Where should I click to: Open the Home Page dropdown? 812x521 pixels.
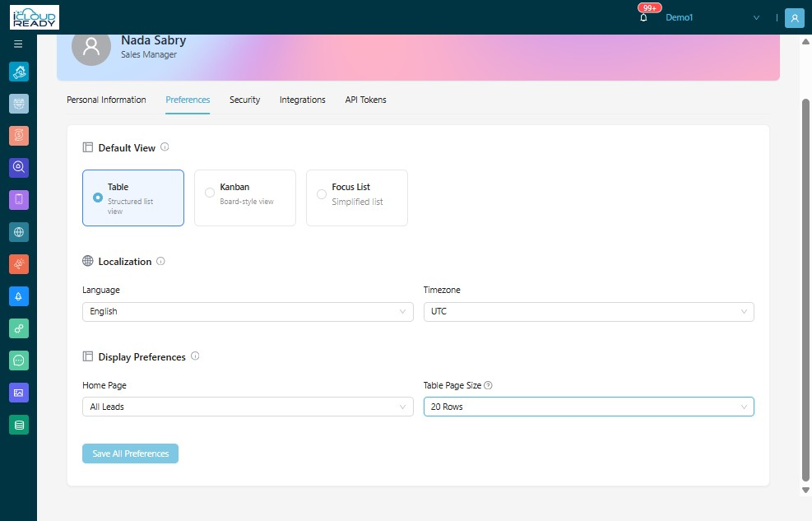click(x=248, y=407)
